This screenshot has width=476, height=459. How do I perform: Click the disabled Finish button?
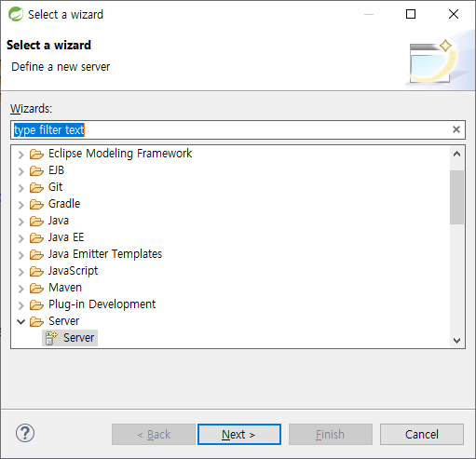[331, 434]
